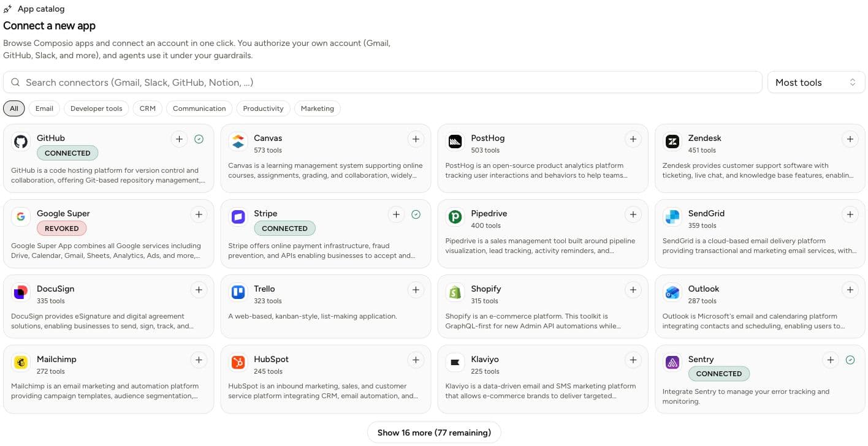Click the PostHog '503 tools' text
Screen dimensions: 868x446
485,150
